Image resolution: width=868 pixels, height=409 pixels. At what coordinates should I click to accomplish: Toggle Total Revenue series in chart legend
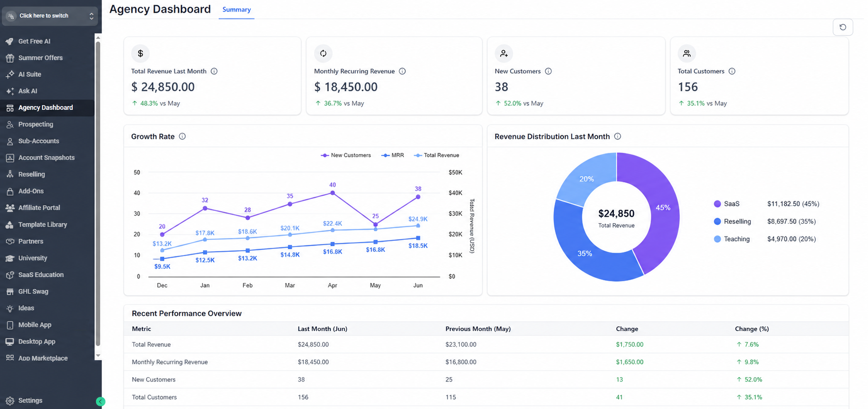pyautogui.click(x=437, y=155)
